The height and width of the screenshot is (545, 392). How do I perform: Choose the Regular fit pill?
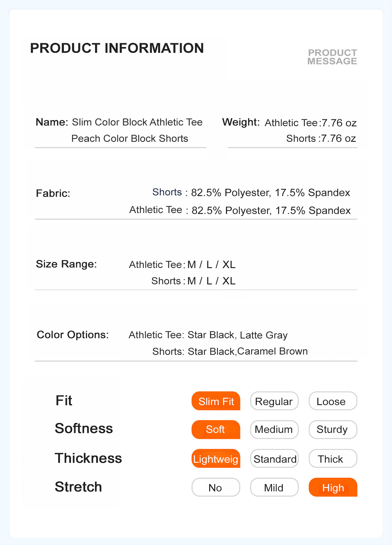[274, 401]
